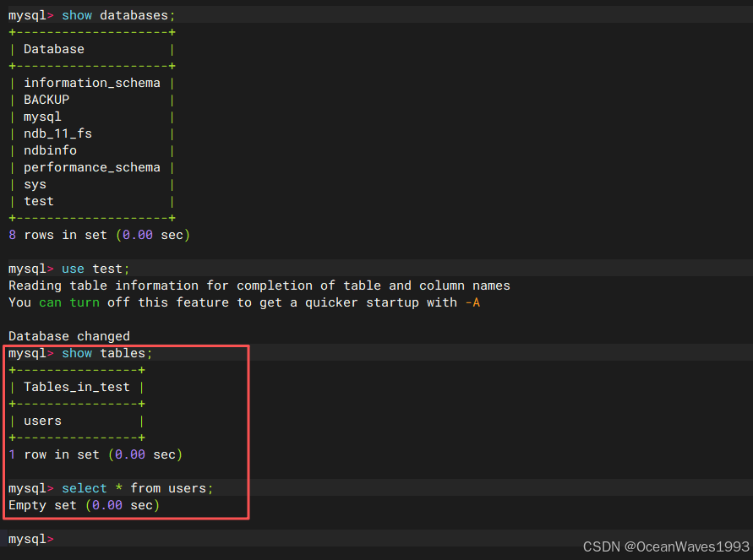The image size is (753, 560).
Task: Select the ndbinfo database entry
Action: pos(50,150)
